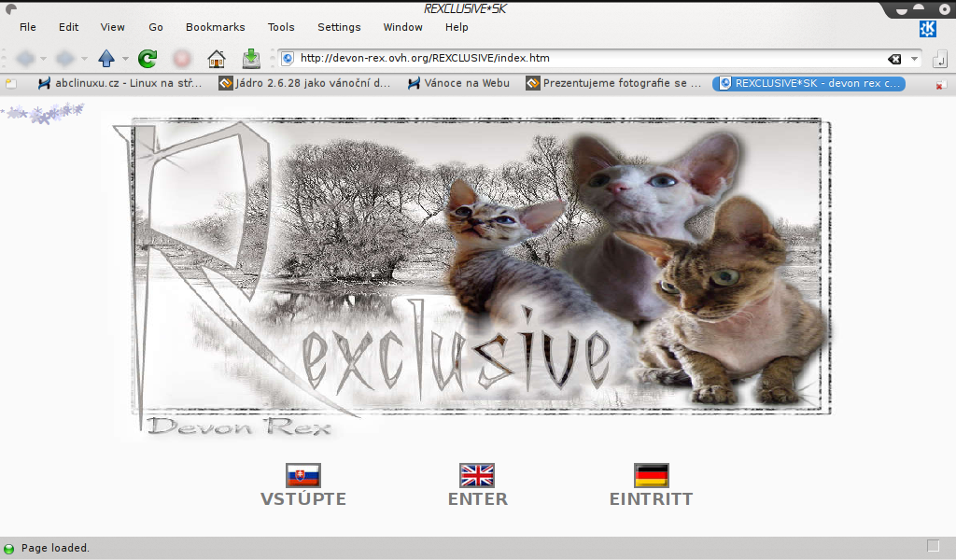
Task: Open a new tab with the tab bar icon
Action: pos(11,84)
